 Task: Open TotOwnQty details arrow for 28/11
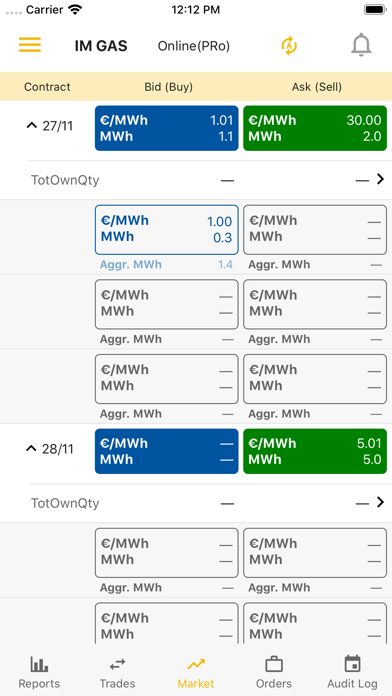(x=380, y=502)
